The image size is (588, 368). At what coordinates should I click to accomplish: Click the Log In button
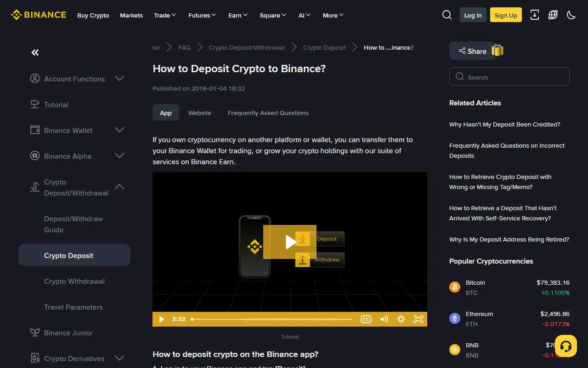[473, 15]
